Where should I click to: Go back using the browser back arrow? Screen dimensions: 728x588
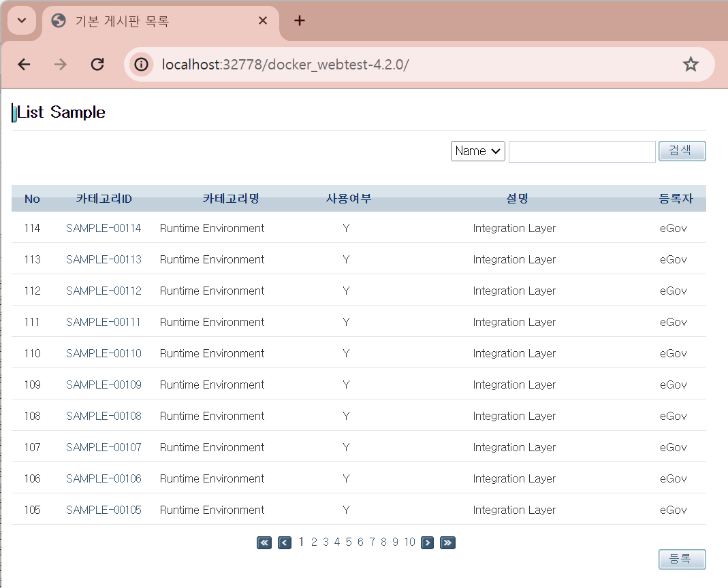(25, 65)
